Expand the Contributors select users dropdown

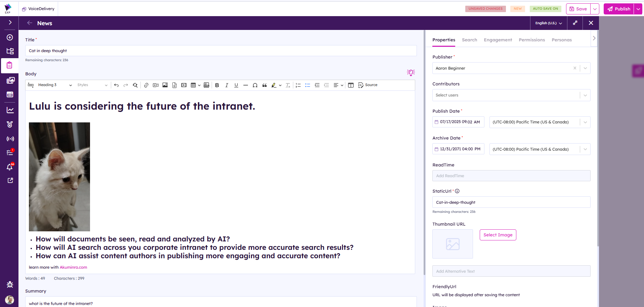pyautogui.click(x=585, y=95)
